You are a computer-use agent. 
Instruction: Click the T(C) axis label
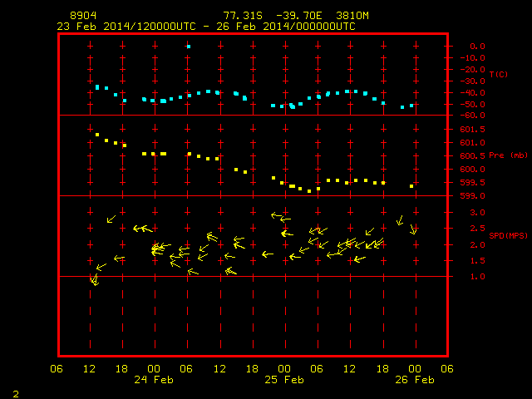(499, 74)
